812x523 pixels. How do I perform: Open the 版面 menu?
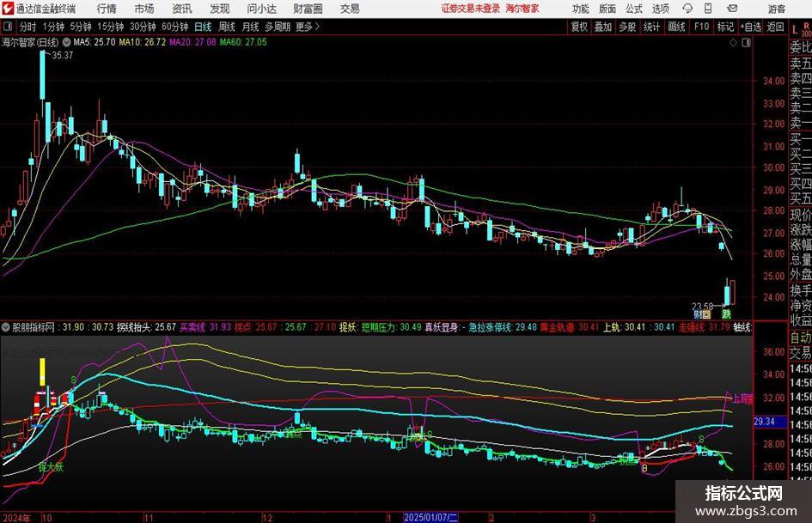[607, 9]
